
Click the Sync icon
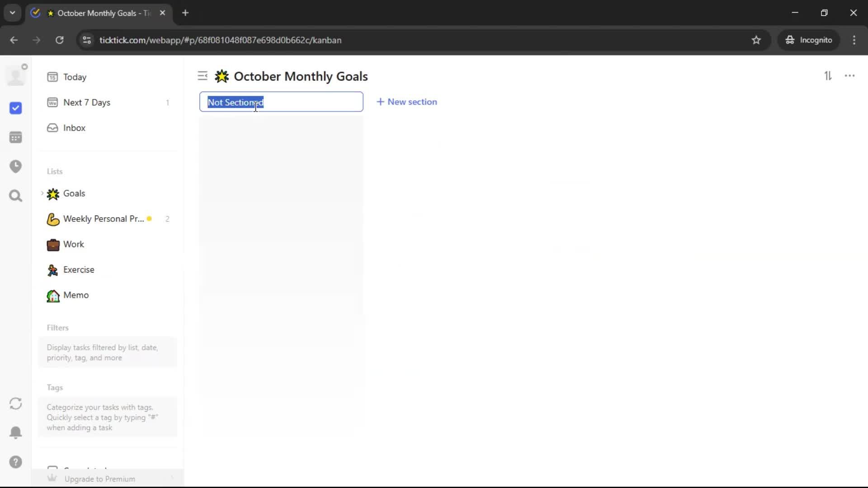tap(15, 404)
